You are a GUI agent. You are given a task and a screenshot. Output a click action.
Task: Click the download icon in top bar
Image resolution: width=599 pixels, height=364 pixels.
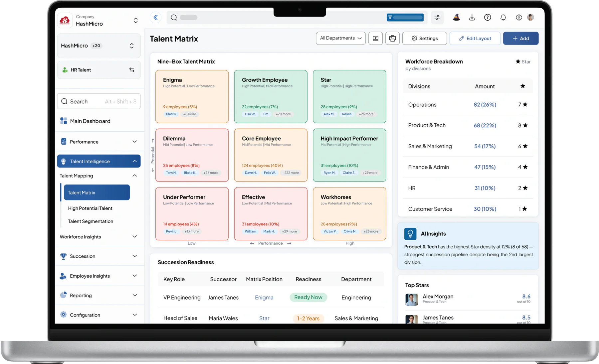point(472,17)
